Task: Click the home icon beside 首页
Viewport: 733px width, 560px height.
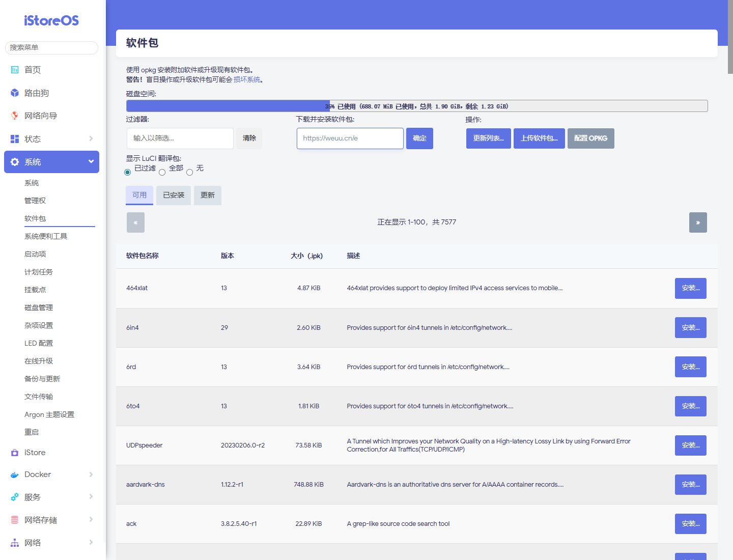Action: [x=15, y=70]
